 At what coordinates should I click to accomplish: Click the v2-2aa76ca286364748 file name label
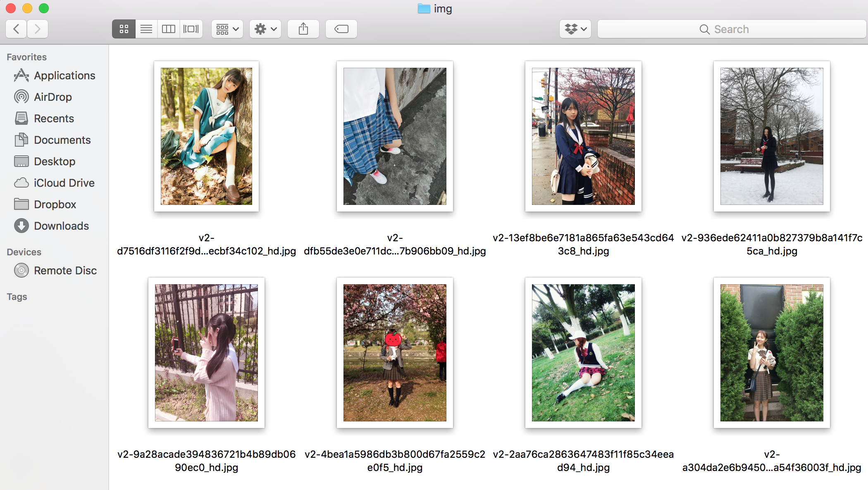point(583,461)
